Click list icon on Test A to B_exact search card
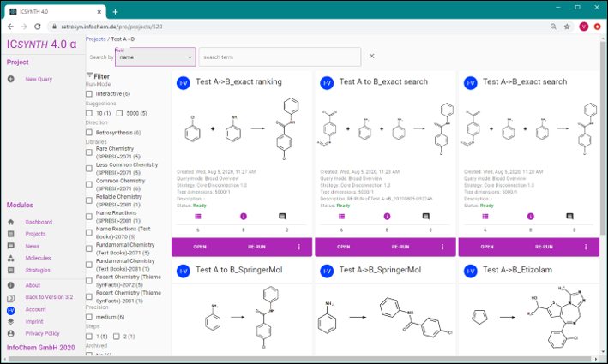608x364 pixels. (341, 217)
